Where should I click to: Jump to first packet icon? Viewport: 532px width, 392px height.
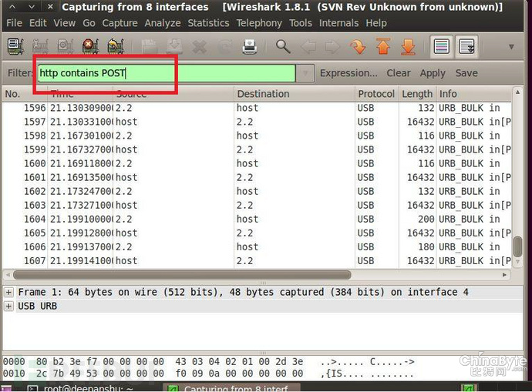(382, 47)
